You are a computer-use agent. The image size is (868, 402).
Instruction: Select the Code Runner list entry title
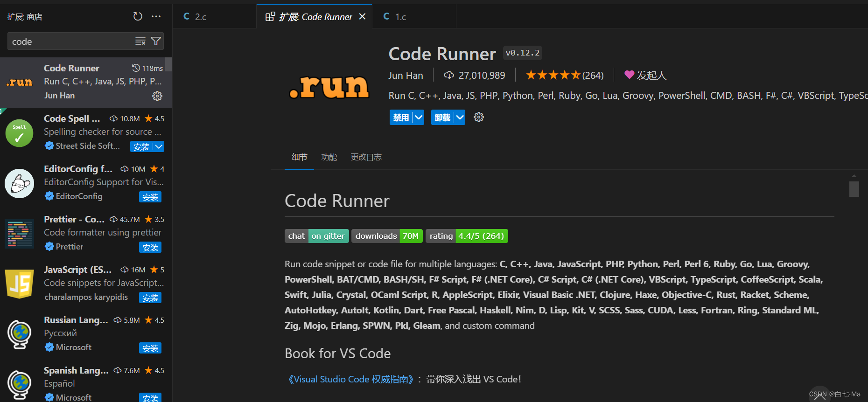[x=71, y=68]
